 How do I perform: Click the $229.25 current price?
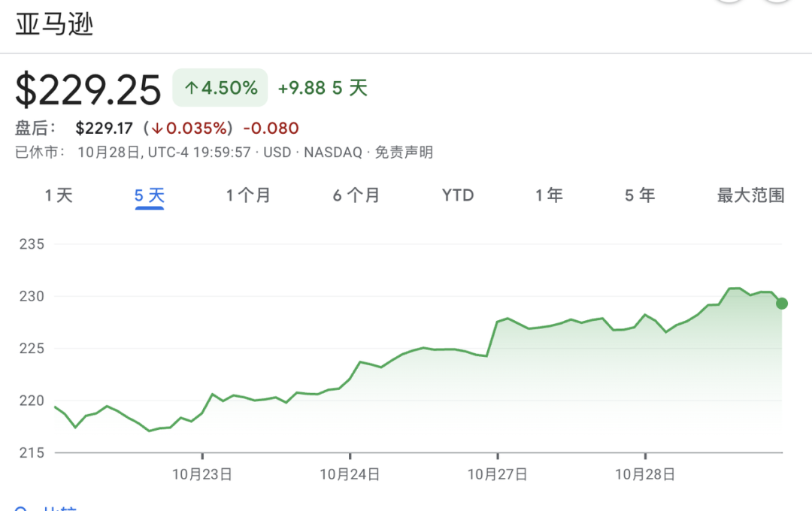(89, 90)
